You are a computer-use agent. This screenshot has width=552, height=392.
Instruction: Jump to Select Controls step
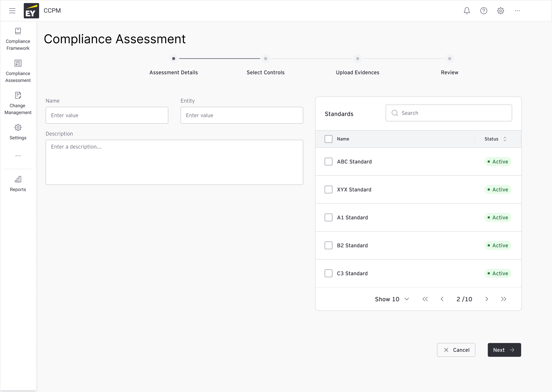click(x=265, y=59)
